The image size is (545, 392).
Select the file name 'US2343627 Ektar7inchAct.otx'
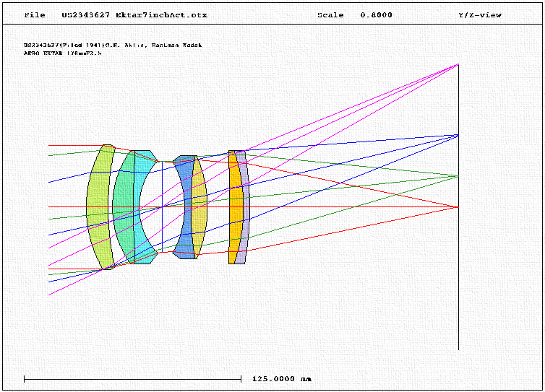click(x=134, y=15)
